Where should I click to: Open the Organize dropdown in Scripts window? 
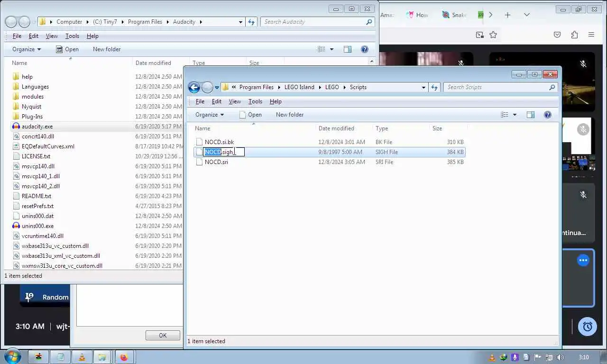tap(209, 115)
